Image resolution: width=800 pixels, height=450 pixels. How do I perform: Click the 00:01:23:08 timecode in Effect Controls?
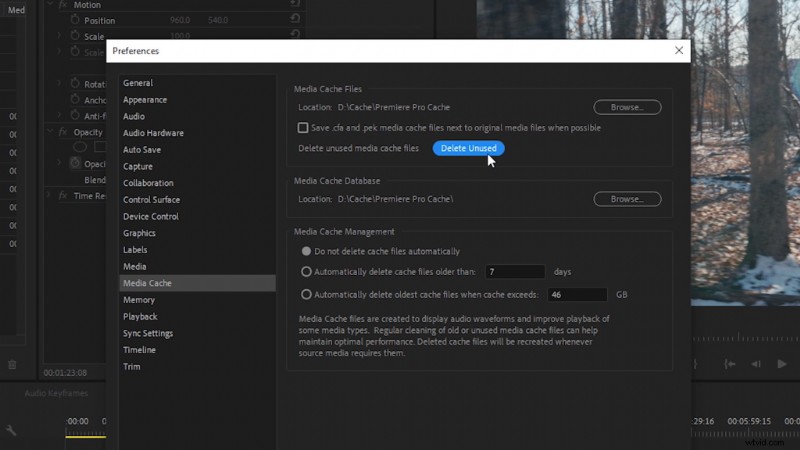pyautogui.click(x=65, y=372)
